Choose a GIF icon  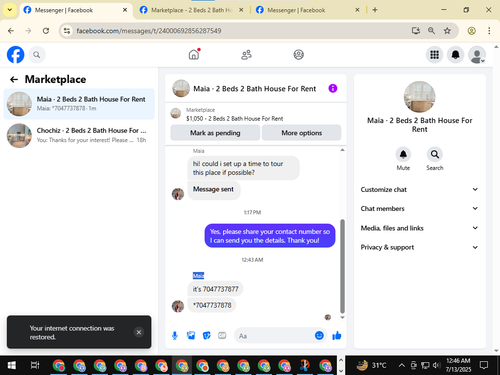click(222, 336)
